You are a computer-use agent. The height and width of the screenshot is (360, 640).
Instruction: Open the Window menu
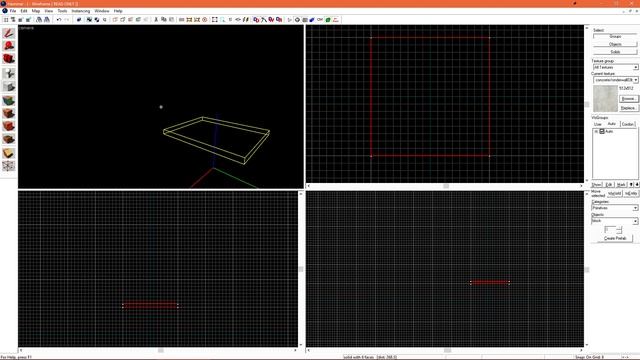pos(102,11)
